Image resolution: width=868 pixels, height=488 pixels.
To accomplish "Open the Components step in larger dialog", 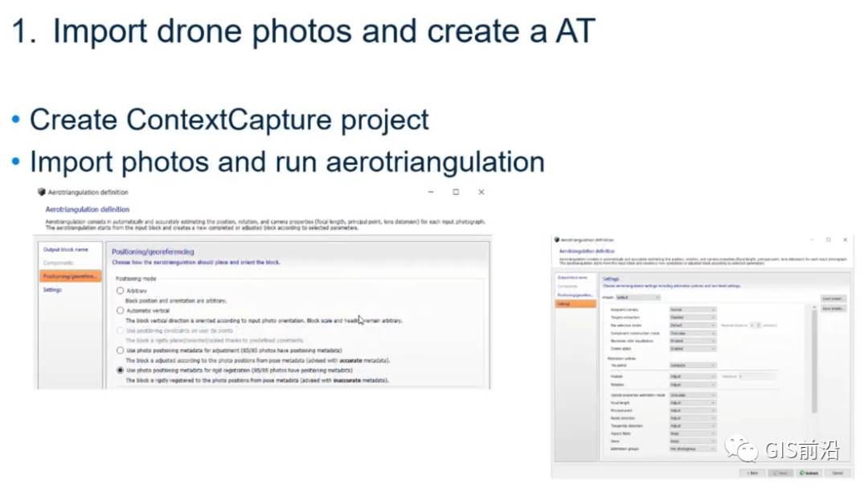I will click(58, 263).
